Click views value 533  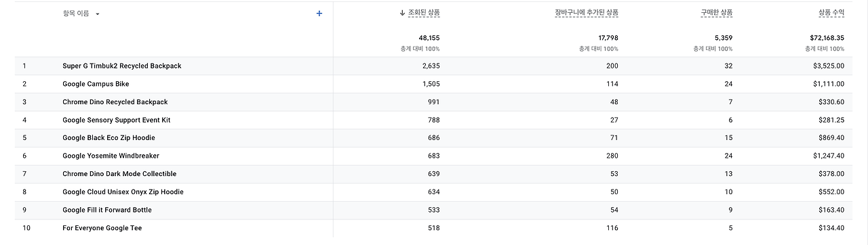pos(433,210)
